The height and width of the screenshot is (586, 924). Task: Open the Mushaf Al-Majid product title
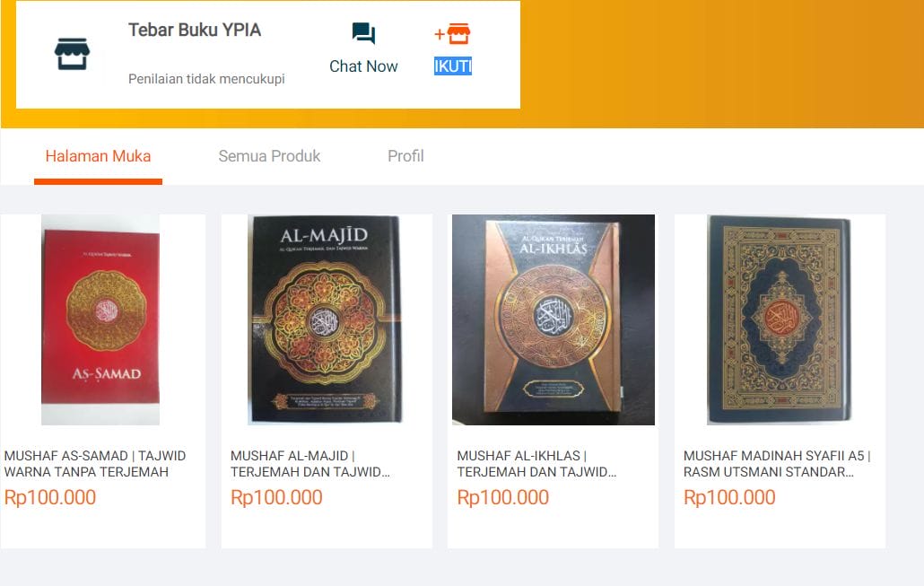pos(310,464)
